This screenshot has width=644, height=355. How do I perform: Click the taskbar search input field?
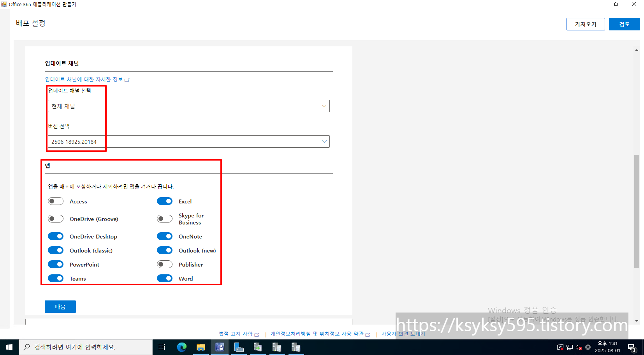point(86,347)
